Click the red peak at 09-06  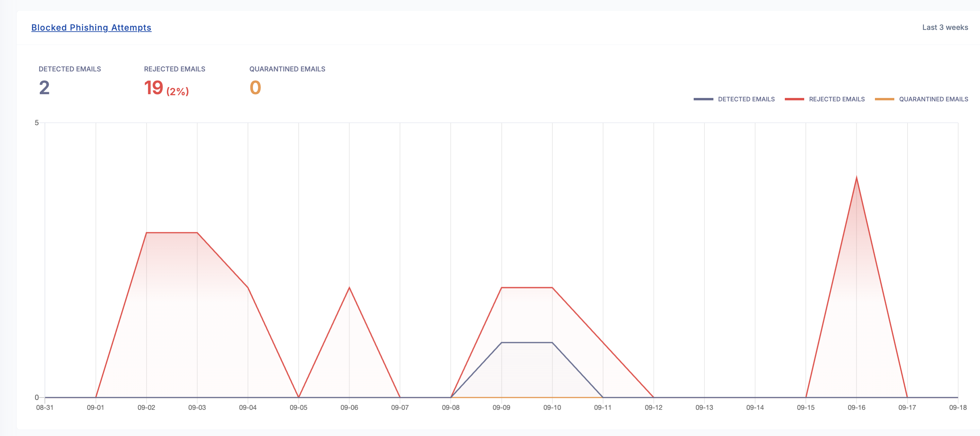[x=349, y=288]
